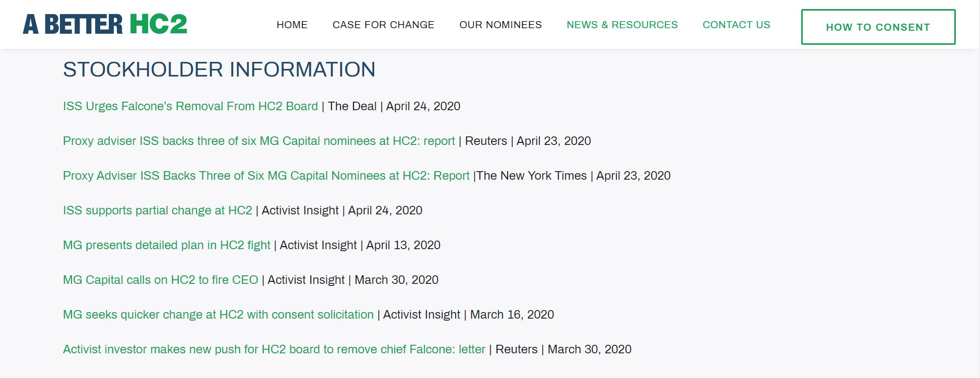The height and width of the screenshot is (378, 980).
Task: Read the New York Times Proxy Adviser ISS article
Action: pos(266,176)
